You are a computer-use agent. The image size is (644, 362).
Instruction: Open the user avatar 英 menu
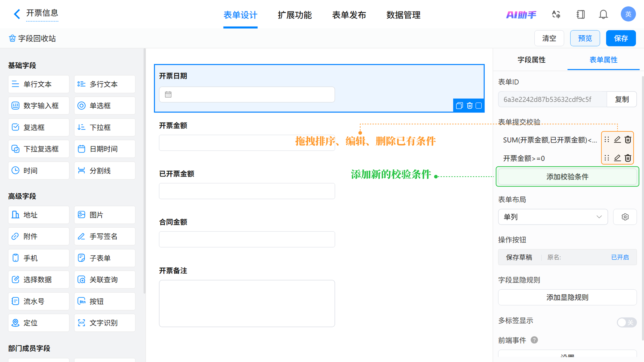pos(628,14)
